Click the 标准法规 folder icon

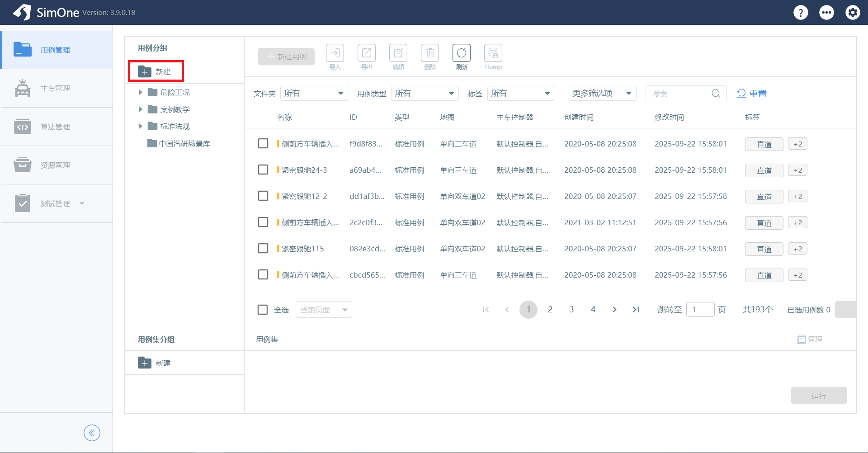click(x=152, y=126)
